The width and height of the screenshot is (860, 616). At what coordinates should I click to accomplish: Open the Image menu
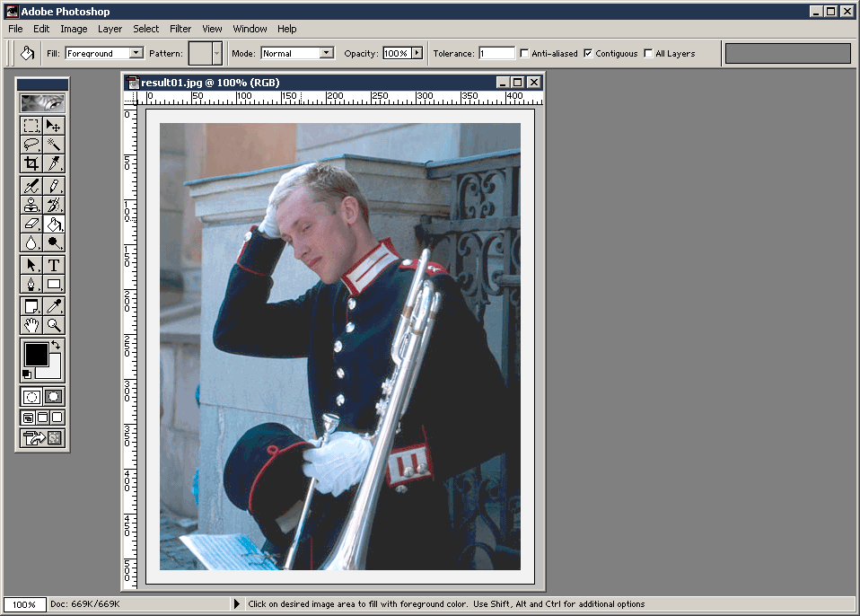coord(74,29)
